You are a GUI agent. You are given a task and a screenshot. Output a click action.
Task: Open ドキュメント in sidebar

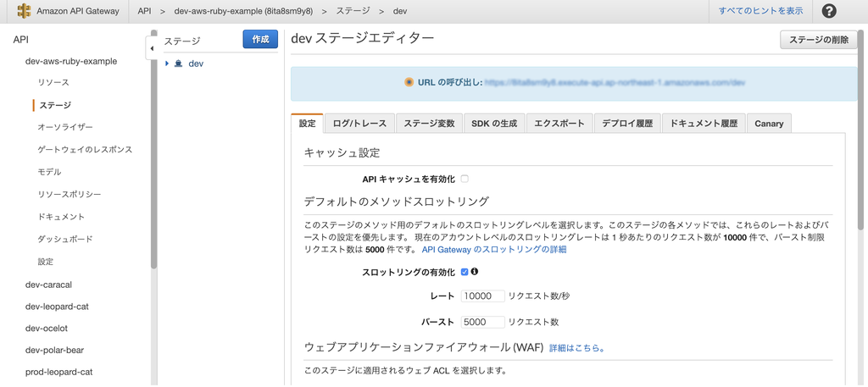coord(61,217)
